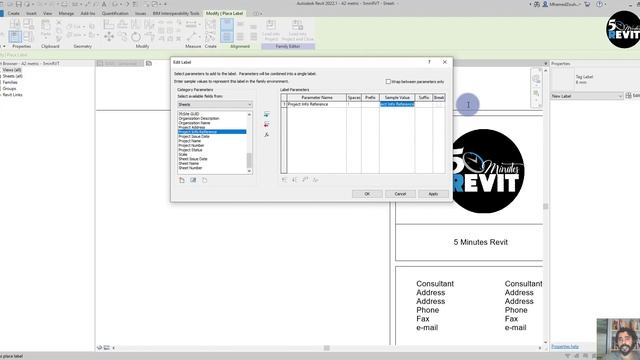
Task: Select Project Number in the fields list
Action: tap(191, 145)
